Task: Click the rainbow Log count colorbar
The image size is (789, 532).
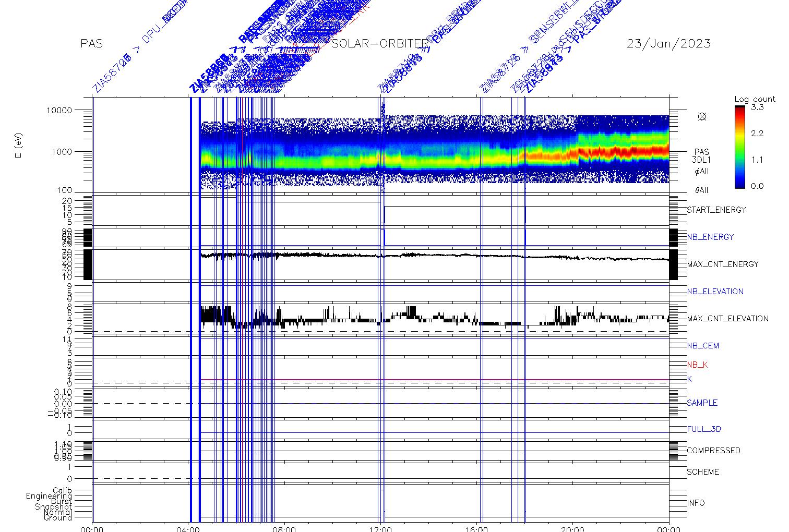Action: [x=739, y=147]
